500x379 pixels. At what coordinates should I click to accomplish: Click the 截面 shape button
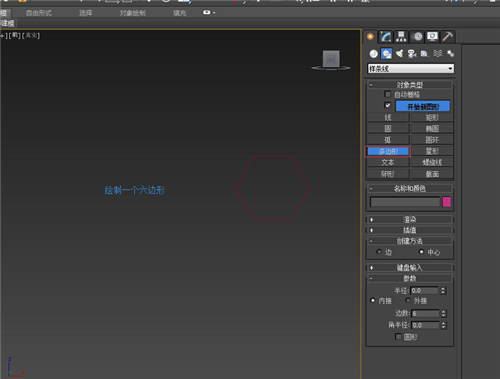click(x=432, y=174)
